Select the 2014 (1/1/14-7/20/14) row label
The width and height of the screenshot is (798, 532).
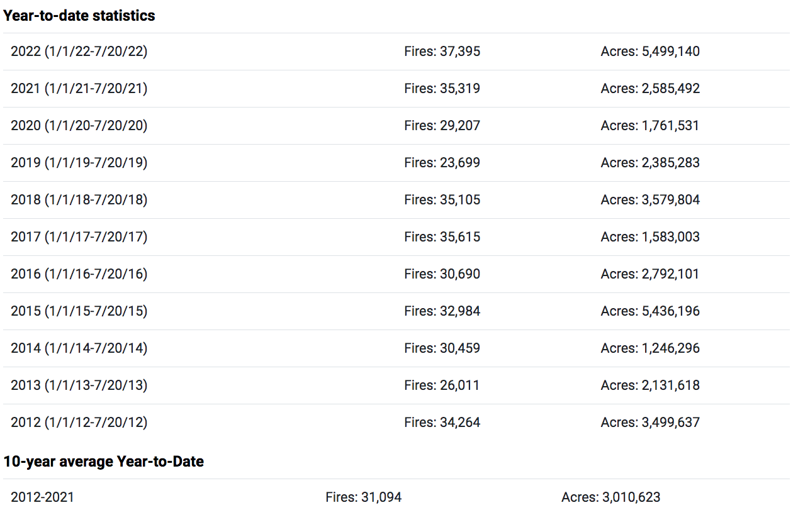pos(79,348)
